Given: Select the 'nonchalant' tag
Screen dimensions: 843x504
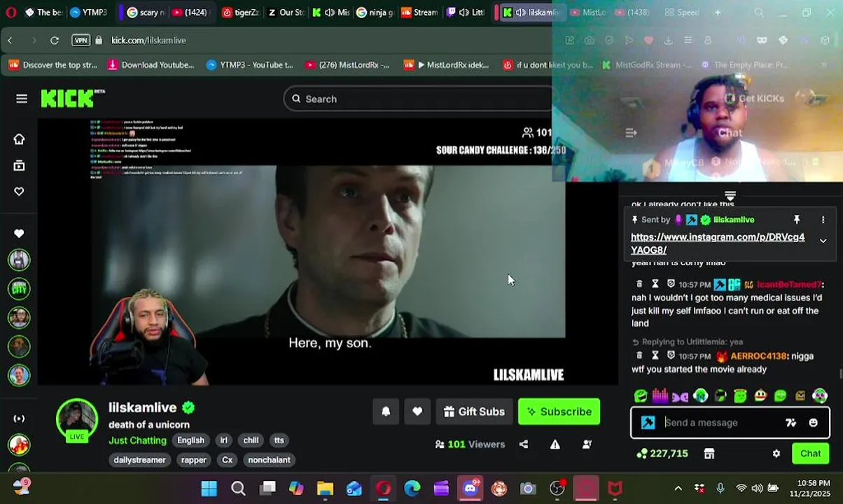Looking at the screenshot, I should (x=269, y=460).
